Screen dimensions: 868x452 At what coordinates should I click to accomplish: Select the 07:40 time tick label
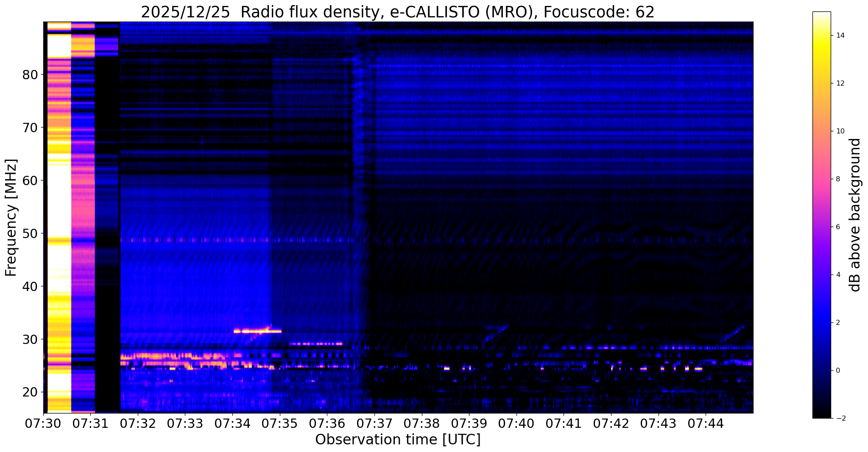tap(516, 423)
